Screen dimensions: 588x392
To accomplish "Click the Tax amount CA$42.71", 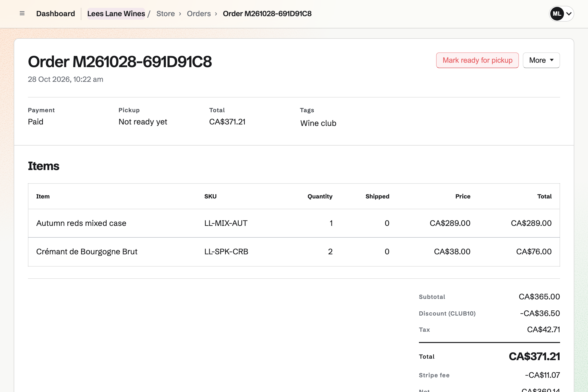I will coord(543,330).
